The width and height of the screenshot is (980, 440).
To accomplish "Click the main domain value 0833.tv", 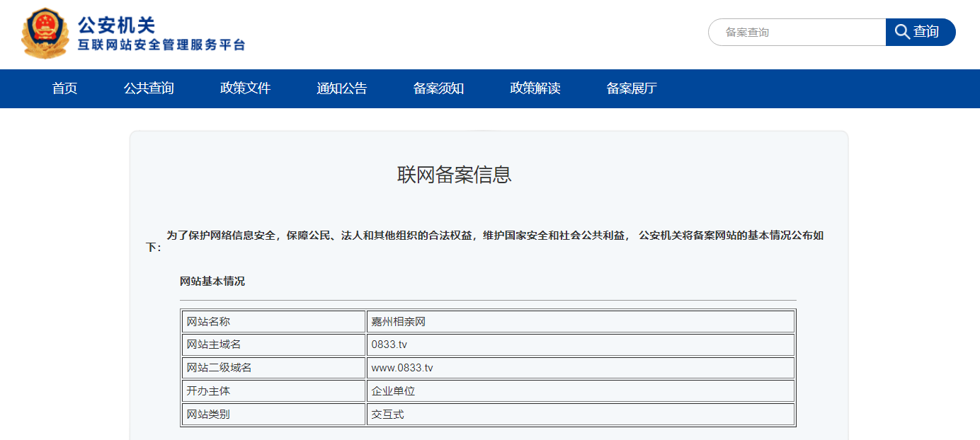I will [x=389, y=345].
